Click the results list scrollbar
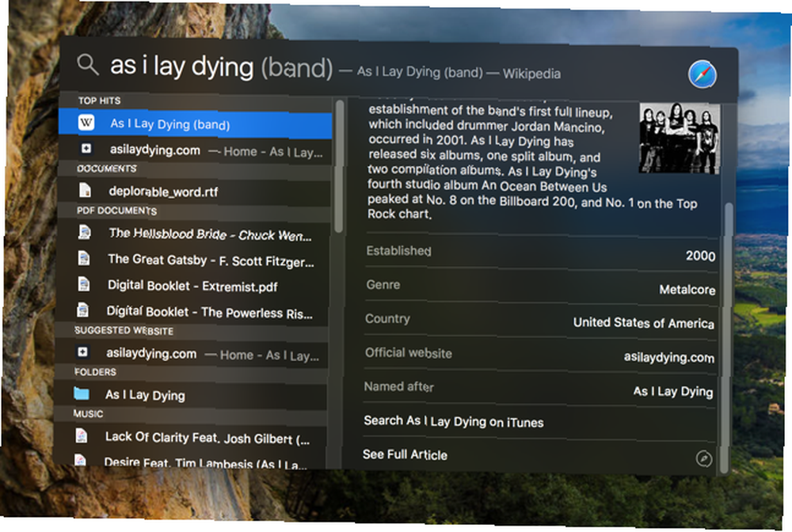The height and width of the screenshot is (532, 792). [x=339, y=166]
